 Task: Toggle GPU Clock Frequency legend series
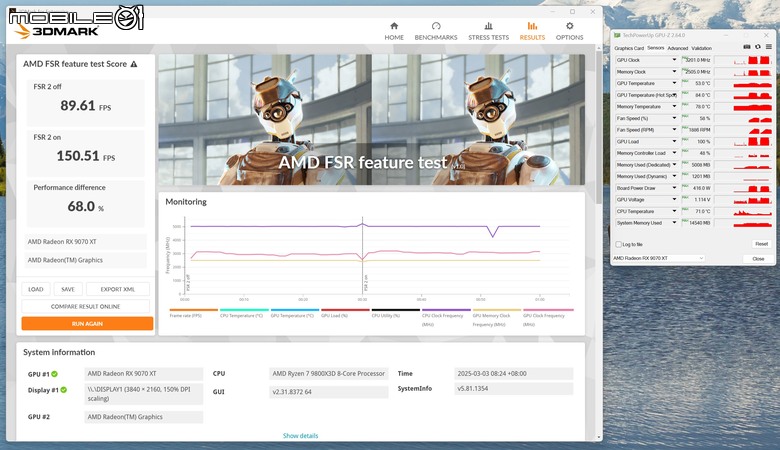(548, 317)
